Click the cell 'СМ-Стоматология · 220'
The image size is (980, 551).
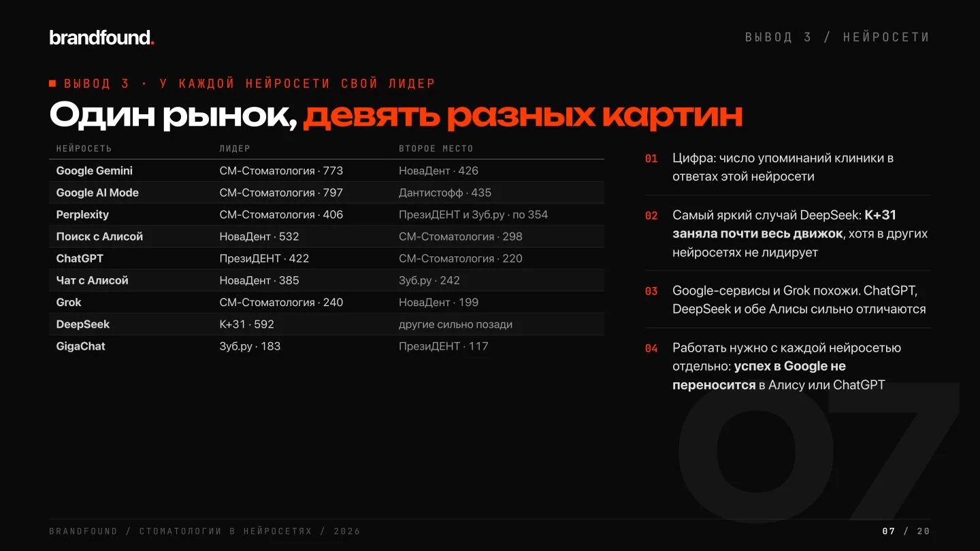click(x=461, y=258)
